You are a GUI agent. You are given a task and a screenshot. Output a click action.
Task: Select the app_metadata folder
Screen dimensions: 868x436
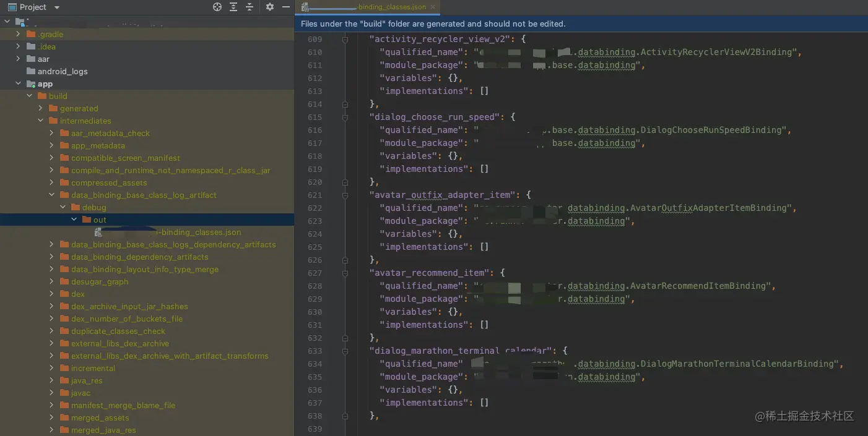pos(98,145)
